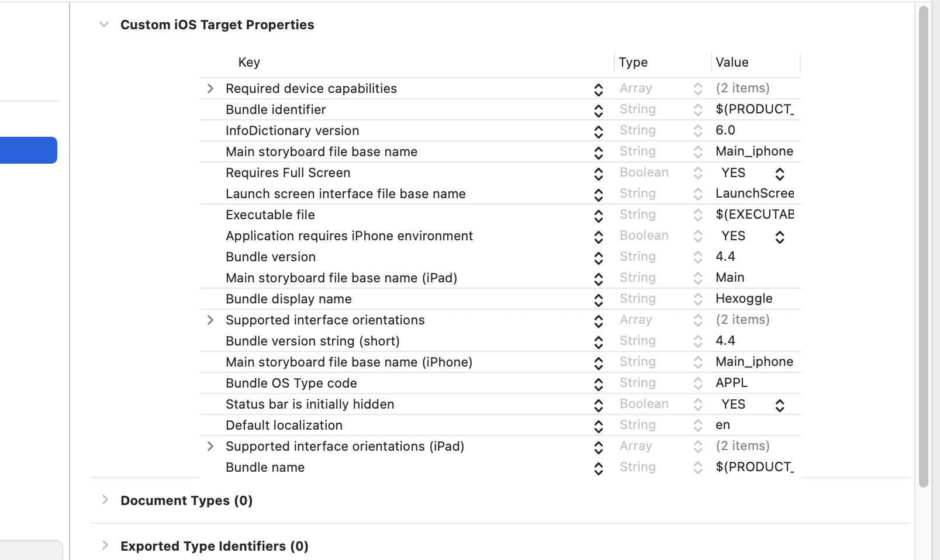Open key stepper for Bundle identifier
The height and width of the screenshot is (560, 940).
click(x=599, y=110)
